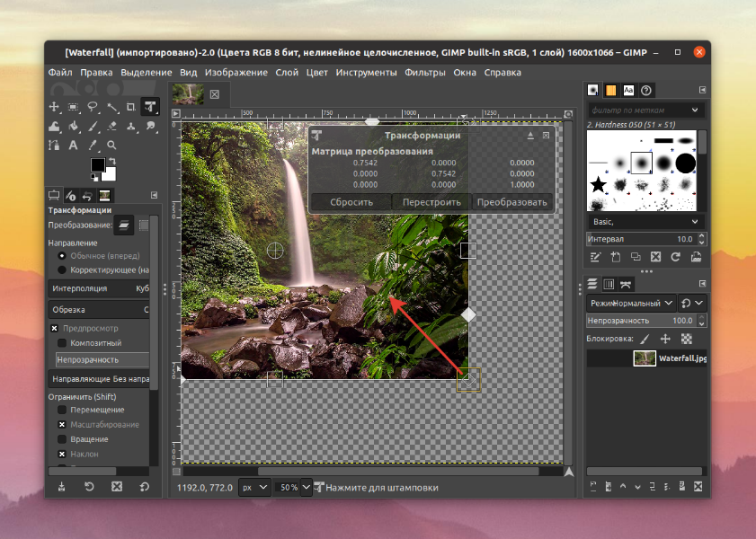Open the Слой menu

coord(287,72)
